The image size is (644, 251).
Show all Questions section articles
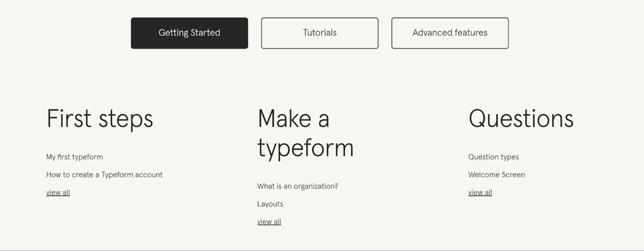480,193
